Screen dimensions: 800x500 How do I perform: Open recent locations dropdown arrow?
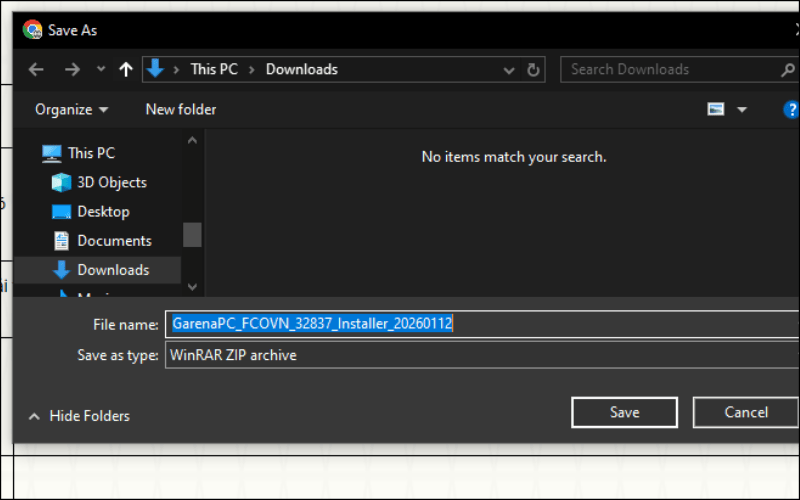click(x=100, y=70)
